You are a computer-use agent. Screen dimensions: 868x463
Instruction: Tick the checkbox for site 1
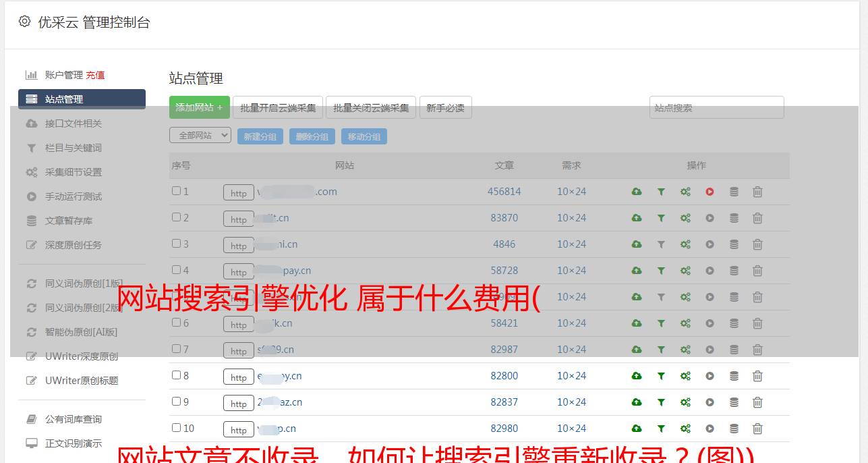pyautogui.click(x=176, y=191)
